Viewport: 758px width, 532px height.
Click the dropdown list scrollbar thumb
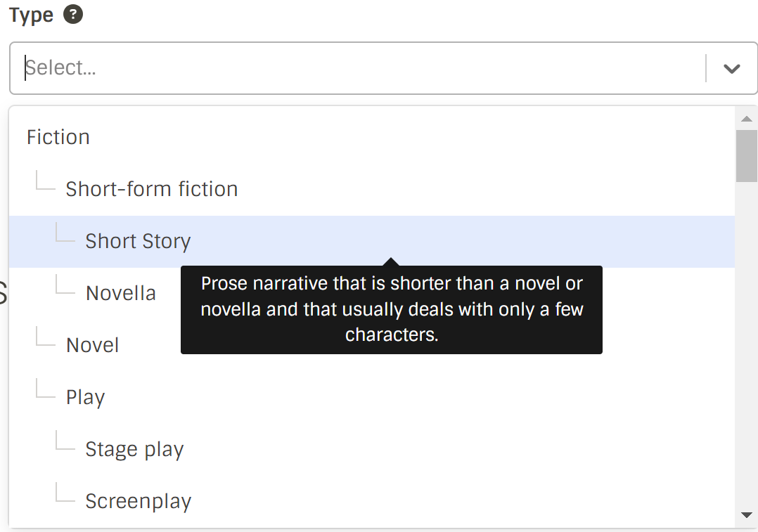pyautogui.click(x=747, y=156)
